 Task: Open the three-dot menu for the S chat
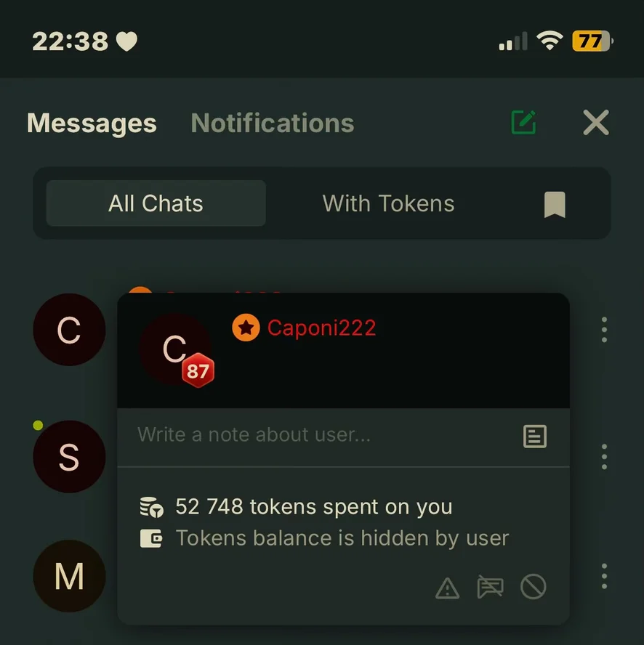(x=604, y=457)
